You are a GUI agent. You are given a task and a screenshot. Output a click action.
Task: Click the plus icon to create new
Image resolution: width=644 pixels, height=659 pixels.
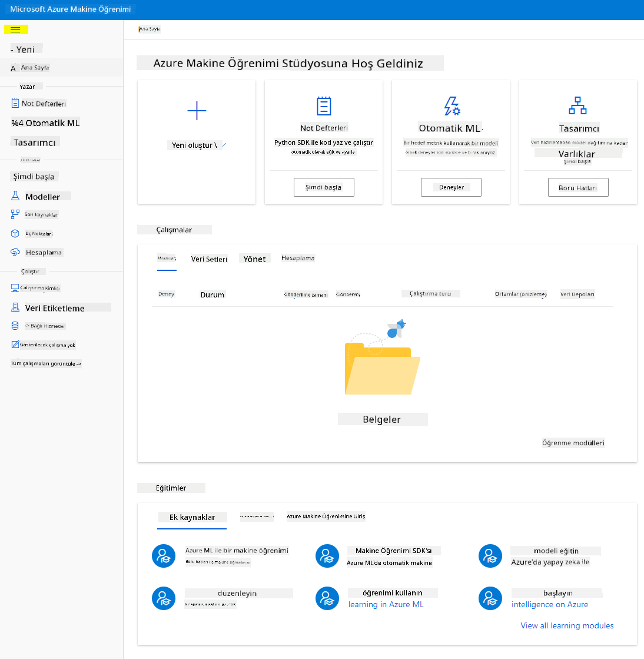pyautogui.click(x=197, y=111)
